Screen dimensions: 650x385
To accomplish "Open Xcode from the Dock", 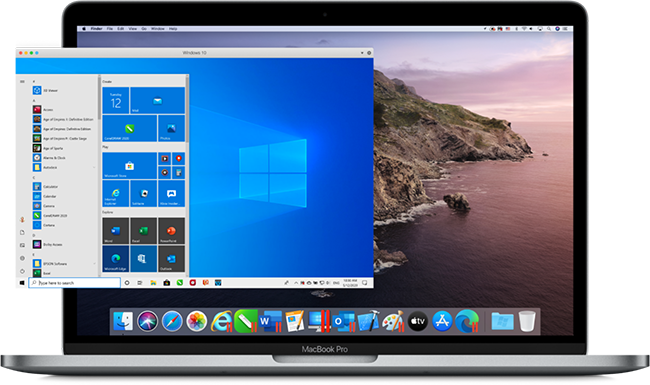I will click(x=369, y=322).
